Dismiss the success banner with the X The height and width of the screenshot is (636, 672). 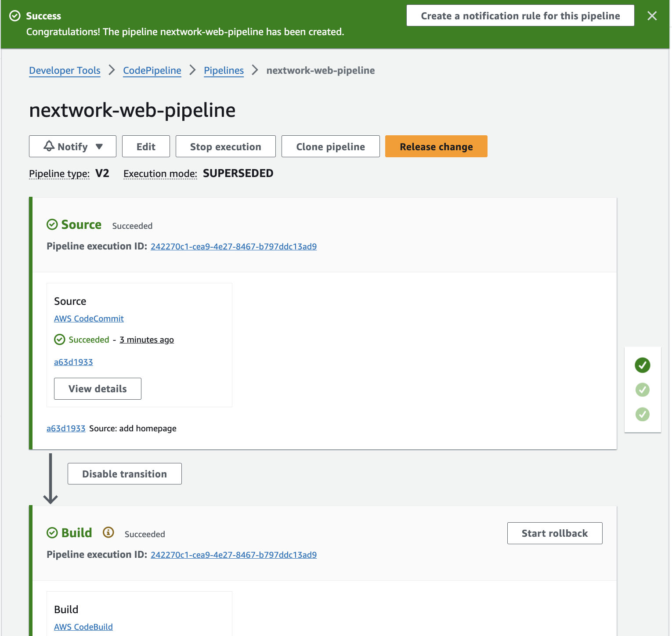(652, 16)
